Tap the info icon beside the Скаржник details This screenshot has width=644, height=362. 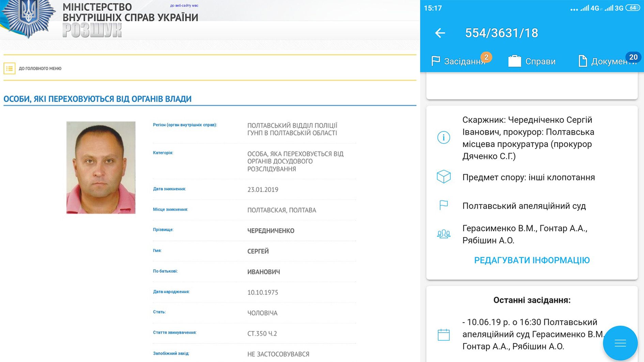pos(444,138)
